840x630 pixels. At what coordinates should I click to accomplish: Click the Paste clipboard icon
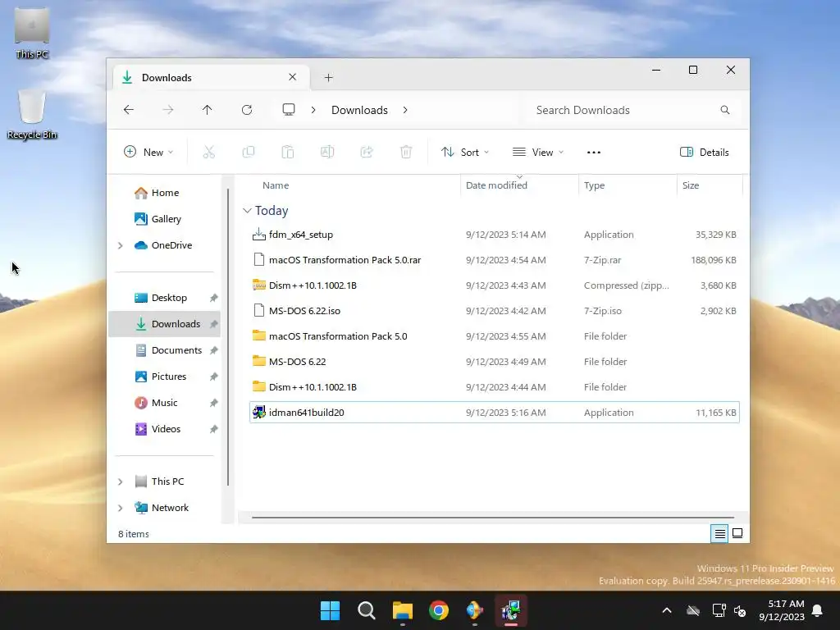[288, 152]
